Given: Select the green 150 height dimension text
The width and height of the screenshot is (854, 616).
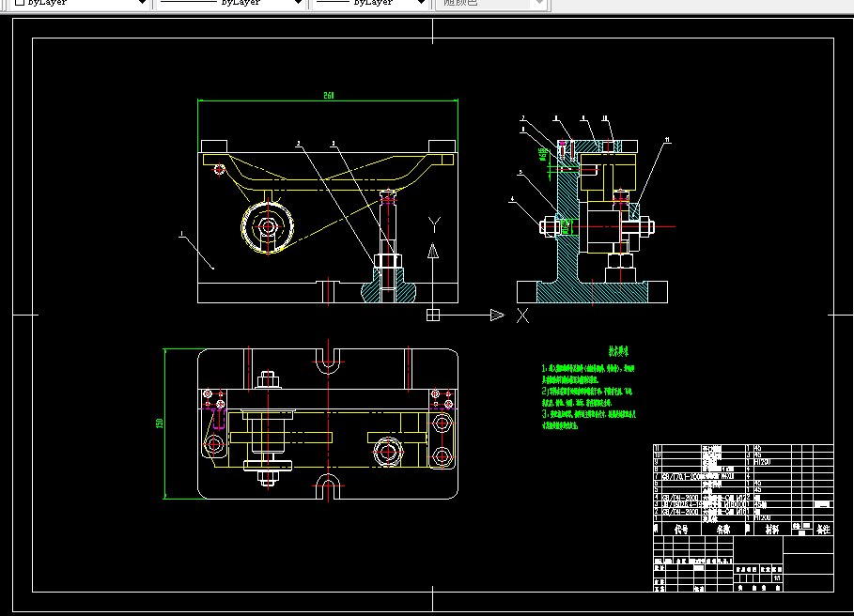Looking at the screenshot, I should pyautogui.click(x=159, y=423).
